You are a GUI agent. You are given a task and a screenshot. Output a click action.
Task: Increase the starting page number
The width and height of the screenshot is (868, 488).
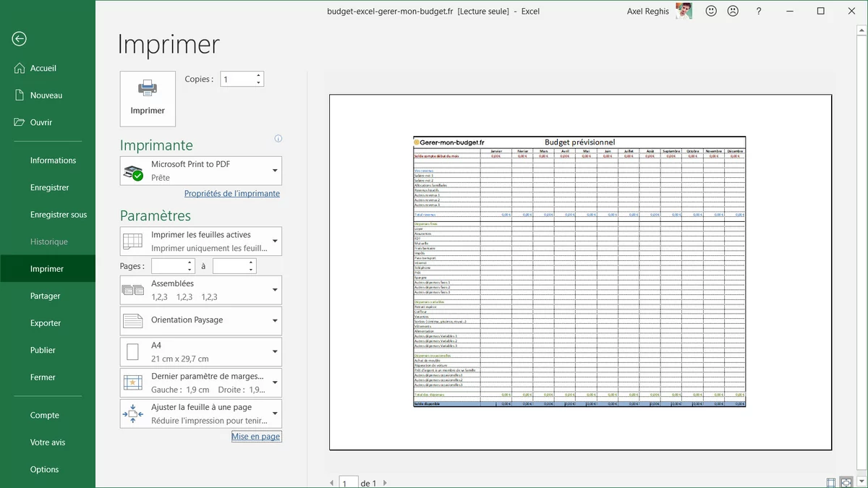[x=190, y=262]
